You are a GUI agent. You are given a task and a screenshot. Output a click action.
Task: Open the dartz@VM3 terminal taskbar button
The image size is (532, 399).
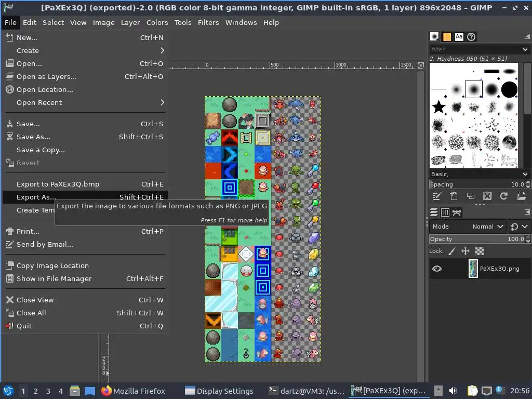[307, 391]
